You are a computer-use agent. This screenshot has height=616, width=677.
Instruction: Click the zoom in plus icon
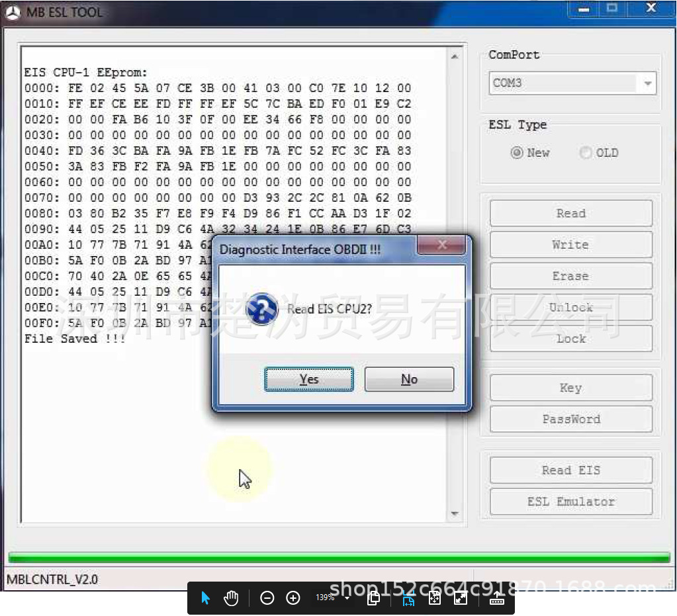coord(293,598)
